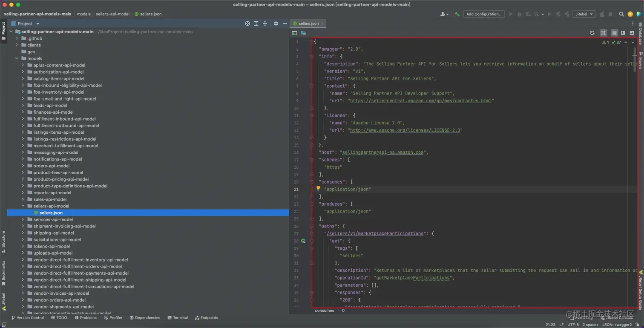
Task: Open the Profiler tool window
Action: [113, 318]
